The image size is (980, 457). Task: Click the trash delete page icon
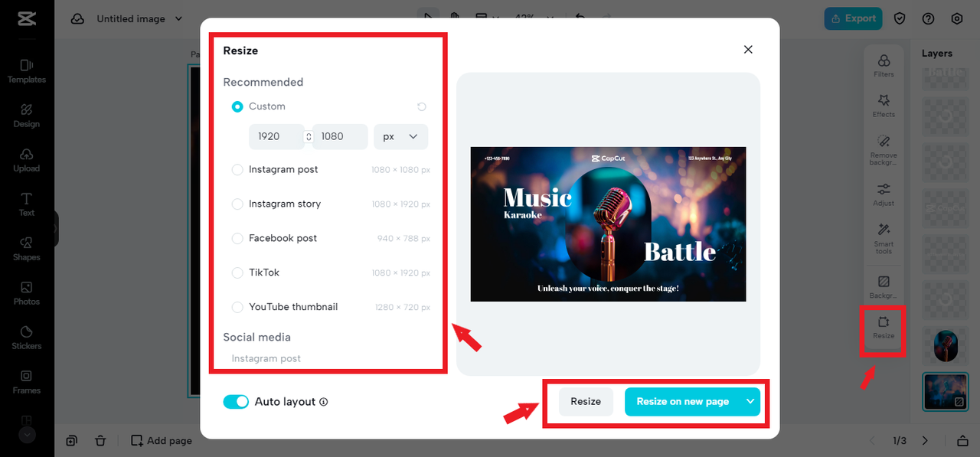(x=100, y=440)
